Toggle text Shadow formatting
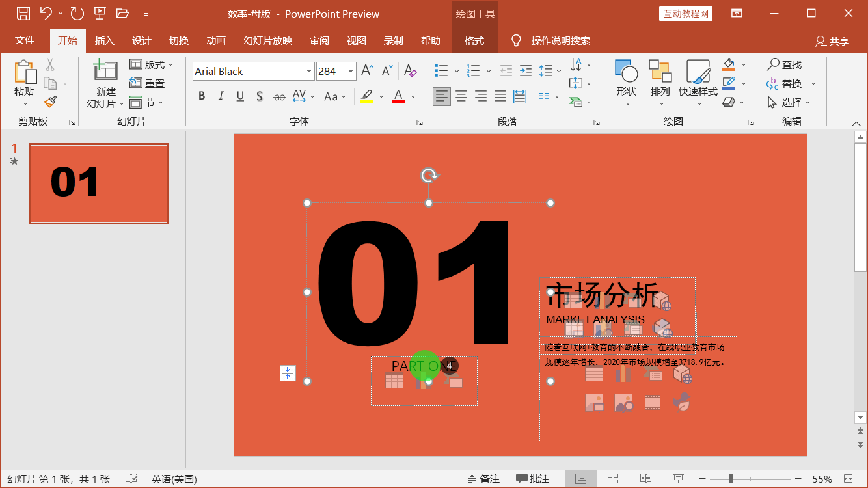 tap(259, 96)
